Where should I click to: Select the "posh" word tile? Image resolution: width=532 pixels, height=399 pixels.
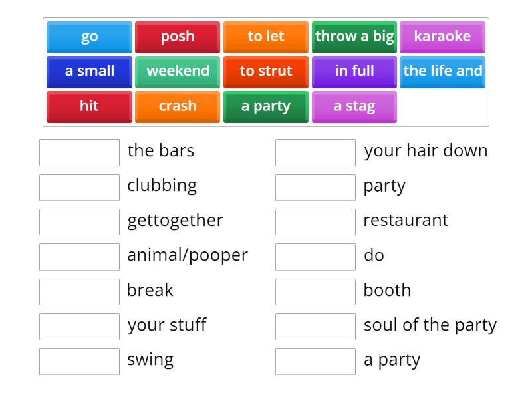click(x=177, y=37)
